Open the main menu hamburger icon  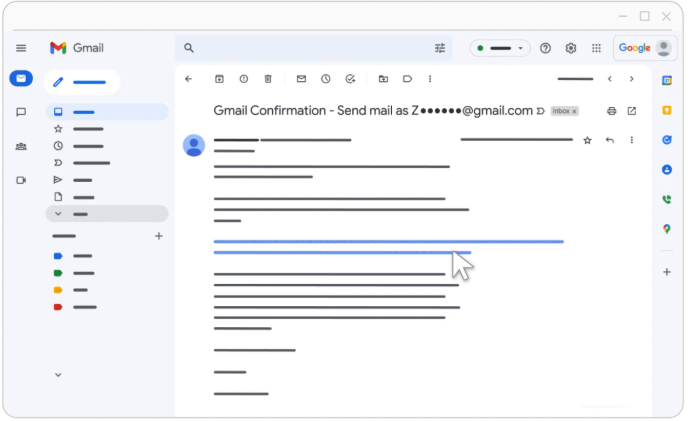pyautogui.click(x=21, y=48)
